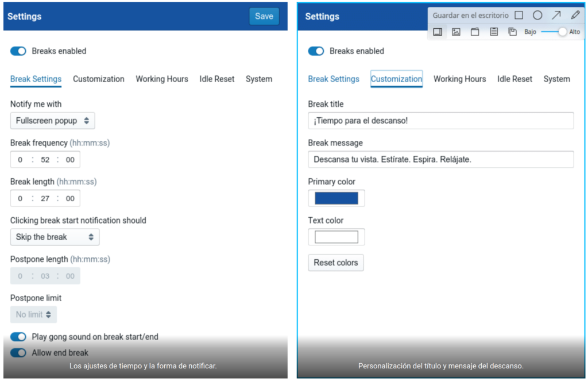Click the Save button
The image size is (588, 381).
pos(264,16)
